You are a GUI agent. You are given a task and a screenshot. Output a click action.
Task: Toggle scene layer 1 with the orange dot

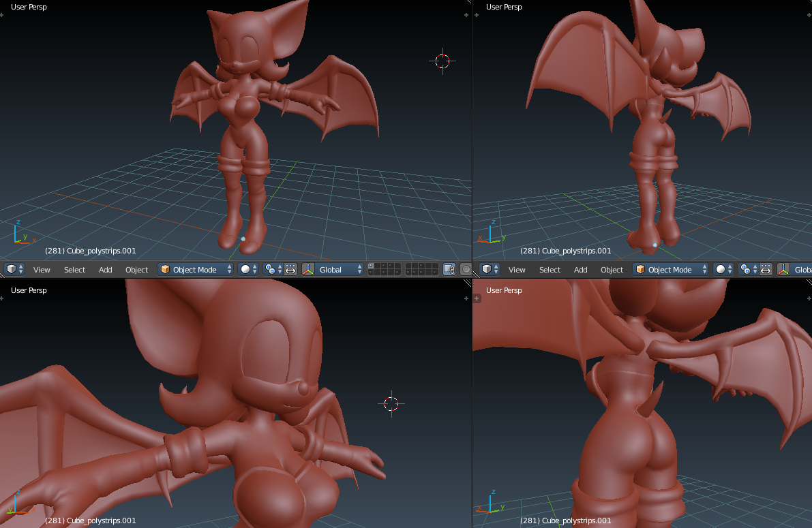click(371, 266)
